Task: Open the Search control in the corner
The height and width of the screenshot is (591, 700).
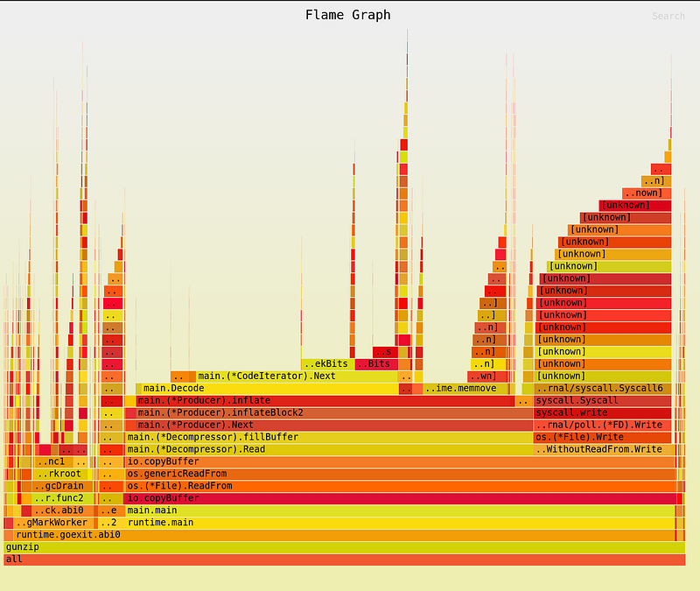Action: coord(668,15)
